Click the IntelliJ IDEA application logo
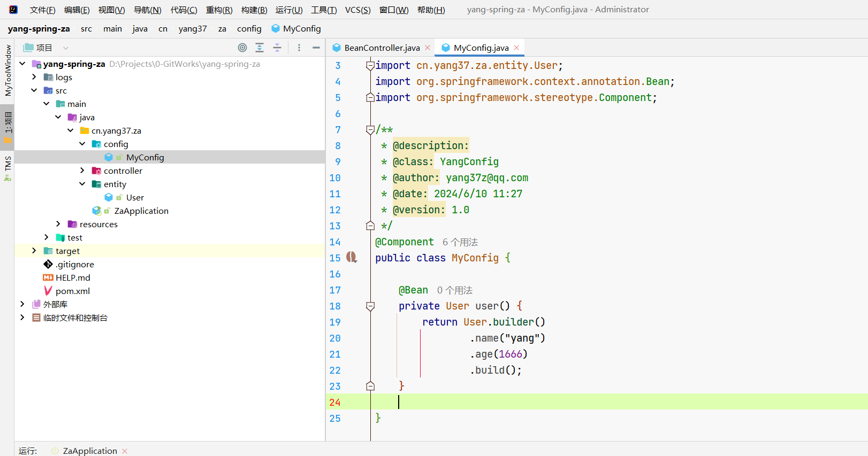Image resolution: width=868 pixels, height=456 pixels. 13,10
